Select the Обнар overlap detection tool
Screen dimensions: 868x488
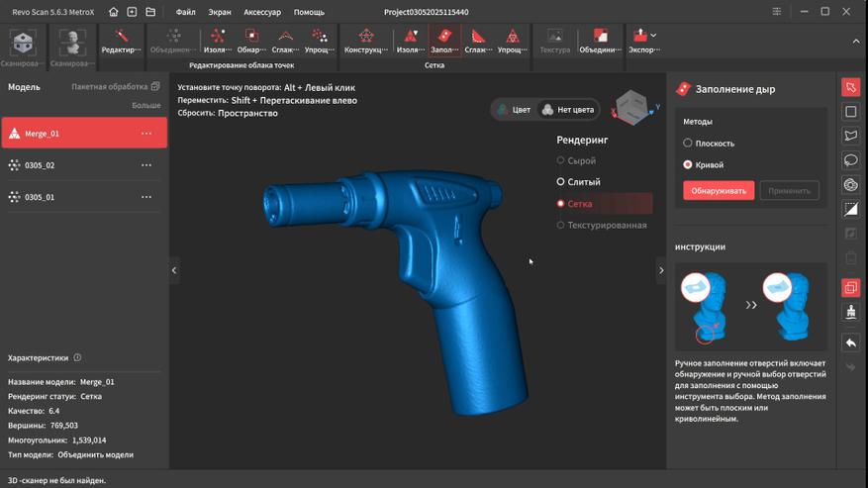(x=251, y=42)
